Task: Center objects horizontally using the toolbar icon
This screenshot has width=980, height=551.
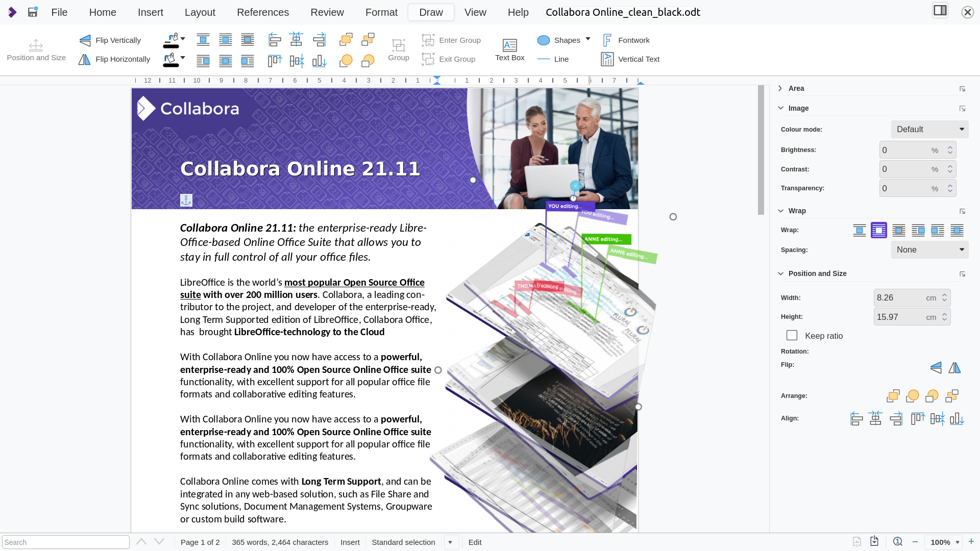Action: tap(297, 40)
